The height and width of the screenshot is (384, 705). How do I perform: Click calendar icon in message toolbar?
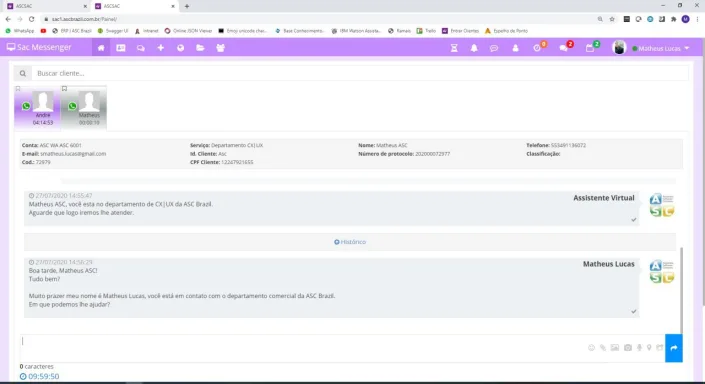click(659, 348)
